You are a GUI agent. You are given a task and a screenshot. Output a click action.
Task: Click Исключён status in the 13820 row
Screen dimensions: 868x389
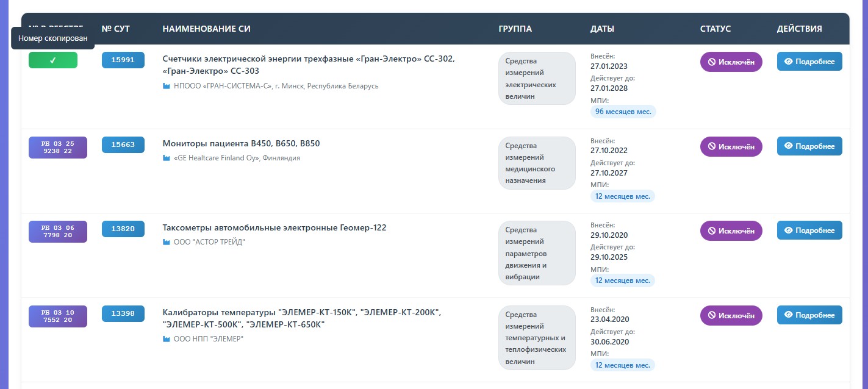click(731, 231)
